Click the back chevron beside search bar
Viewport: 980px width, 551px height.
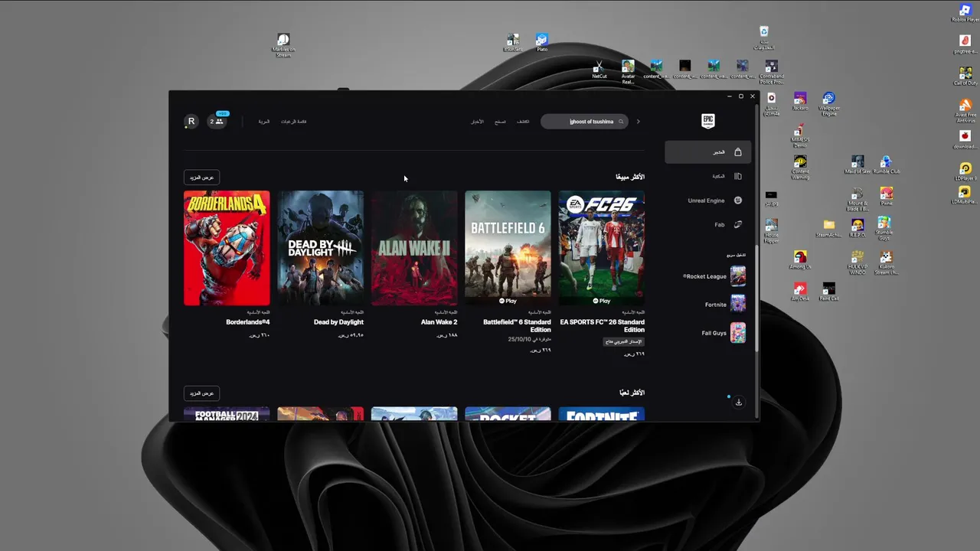pyautogui.click(x=639, y=122)
